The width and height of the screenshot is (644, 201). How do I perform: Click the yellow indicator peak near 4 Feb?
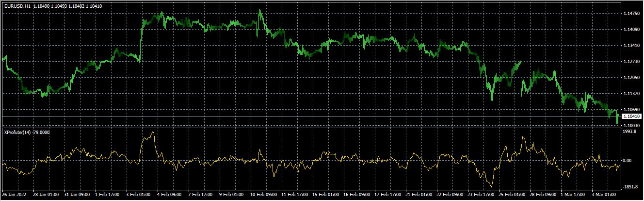point(153,132)
